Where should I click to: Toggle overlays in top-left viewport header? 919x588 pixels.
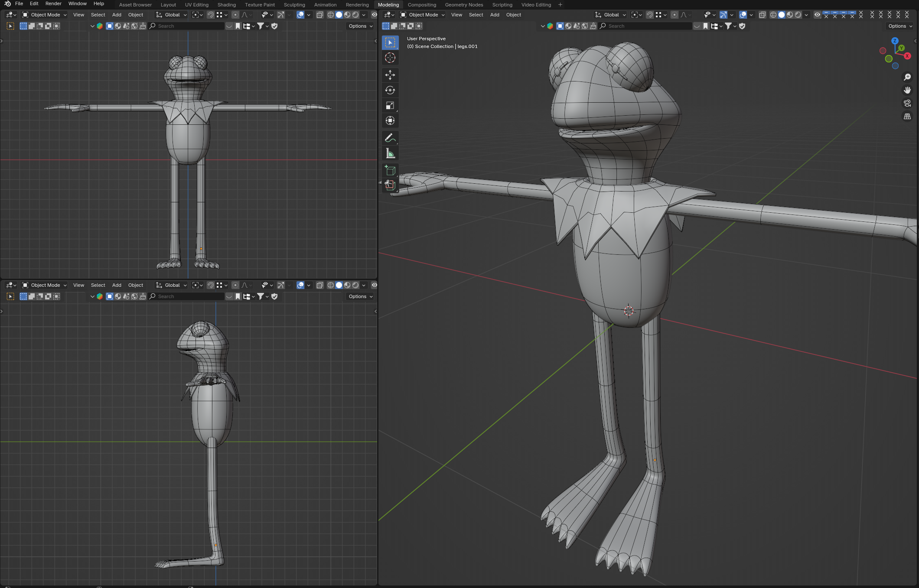point(300,15)
